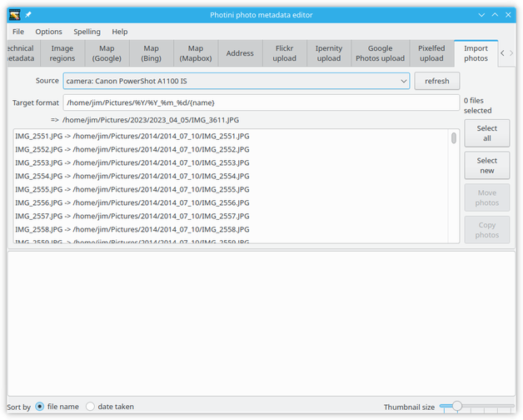Select the IMG_2557.JPG row
This screenshot has height=420, width=523.
point(232,217)
